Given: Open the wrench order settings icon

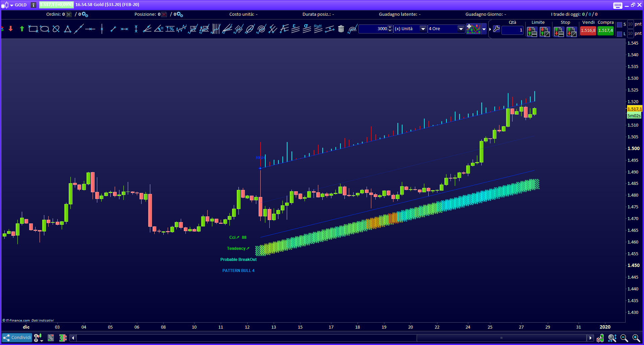Looking at the screenshot, I should point(496,29).
